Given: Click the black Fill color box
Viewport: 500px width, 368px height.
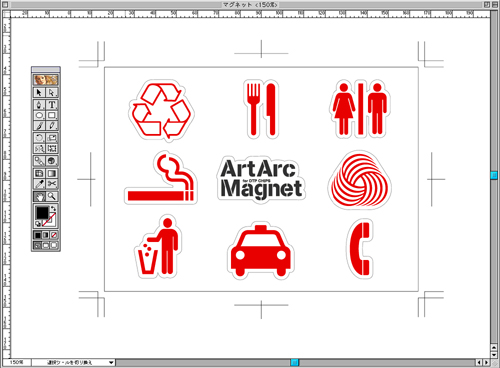Looking at the screenshot, I should coord(42,213).
